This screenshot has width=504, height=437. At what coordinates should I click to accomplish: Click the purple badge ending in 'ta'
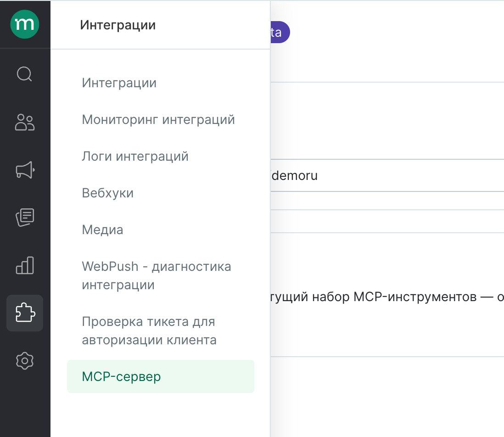click(280, 32)
